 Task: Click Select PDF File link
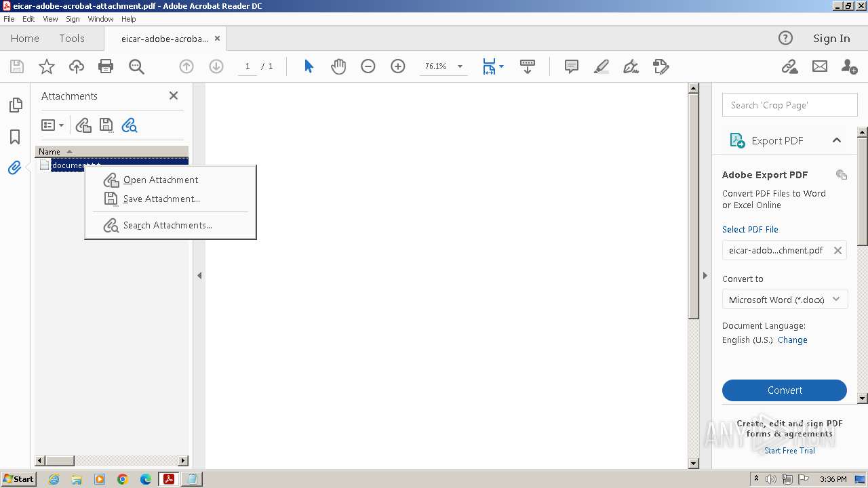pos(750,229)
